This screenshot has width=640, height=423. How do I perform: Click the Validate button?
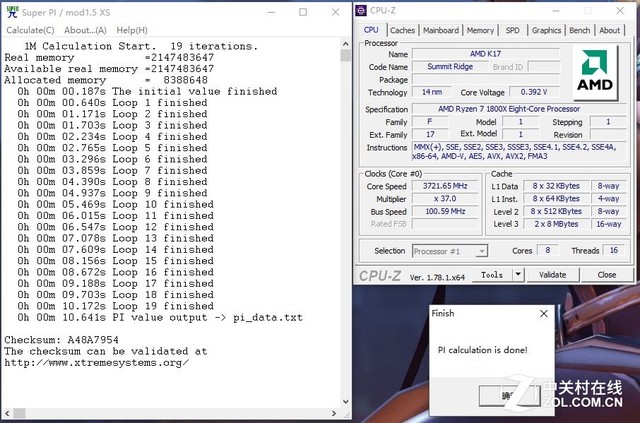coord(553,274)
